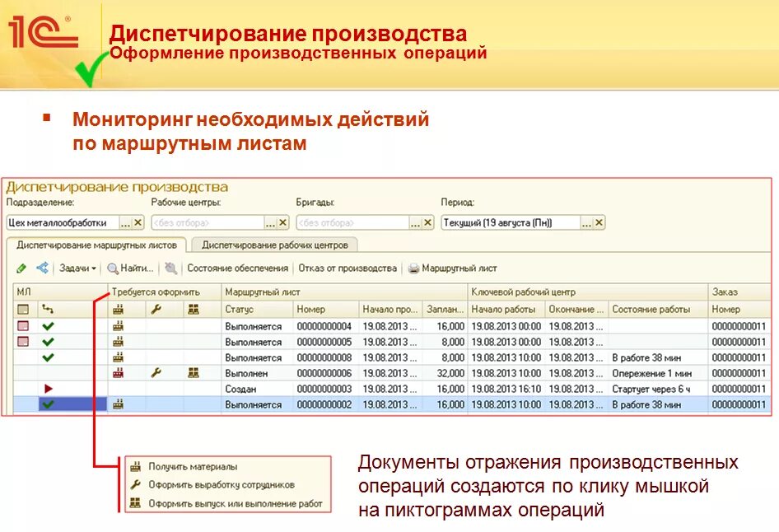Click Отказ от производства button

pos(348,268)
